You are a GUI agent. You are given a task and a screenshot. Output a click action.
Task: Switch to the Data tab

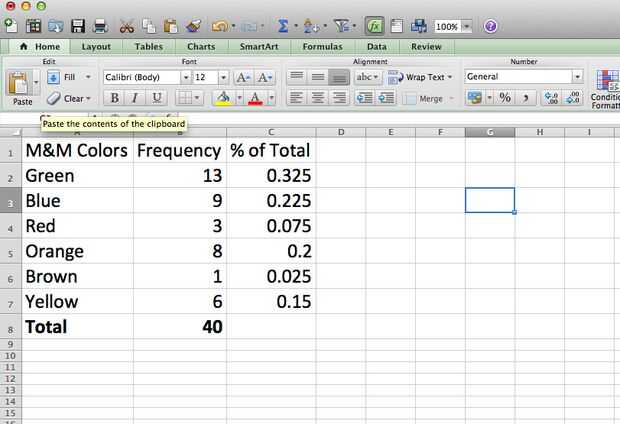pos(377,47)
